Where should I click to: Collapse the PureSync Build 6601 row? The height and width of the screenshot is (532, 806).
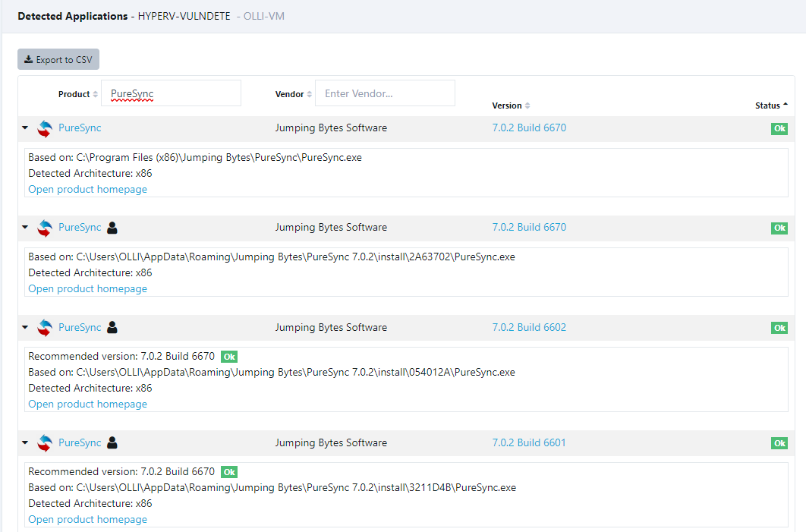pyautogui.click(x=25, y=442)
